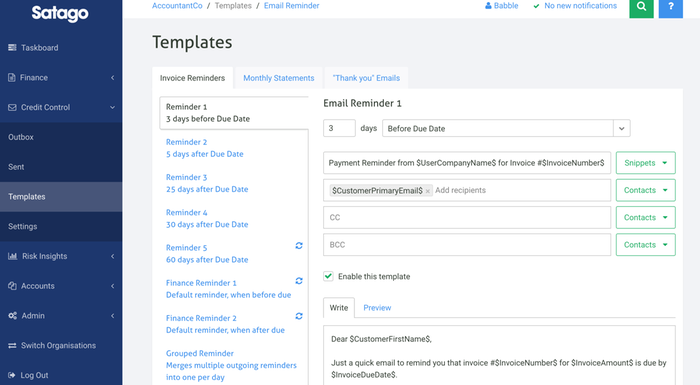The width and height of the screenshot is (700, 385).
Task: Click the Switch Organisations arrows icon
Action: [12, 346]
